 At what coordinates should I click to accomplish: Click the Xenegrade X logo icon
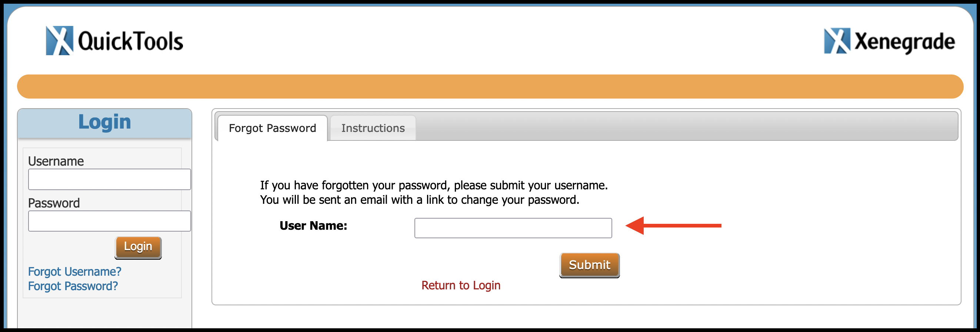pyautogui.click(x=837, y=41)
